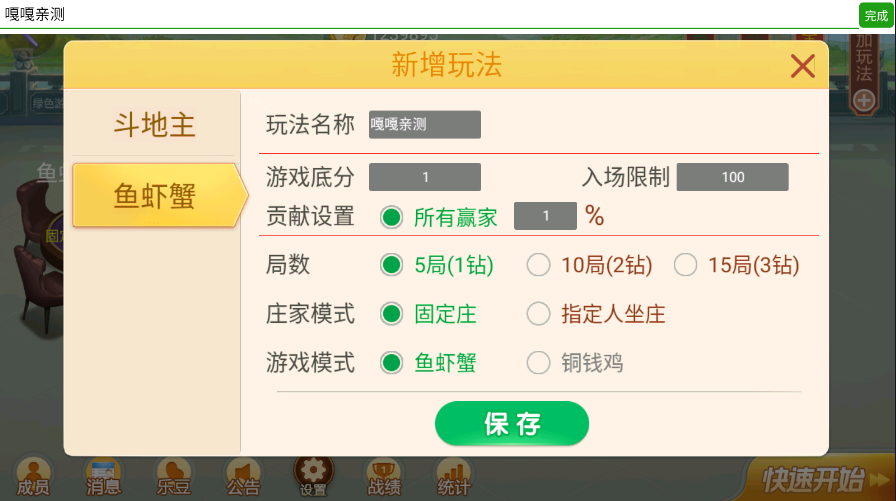Open the 统计 statistics icon
896x501 pixels.
(x=454, y=477)
